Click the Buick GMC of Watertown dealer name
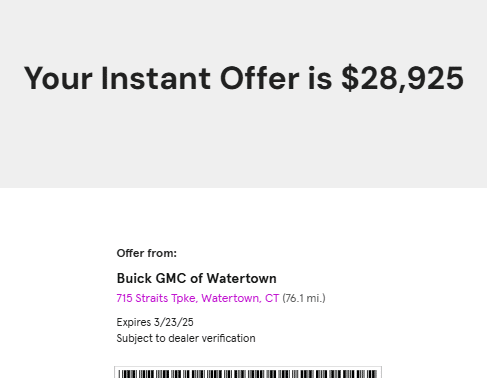Screen dimensions: 487x378 [197, 278]
